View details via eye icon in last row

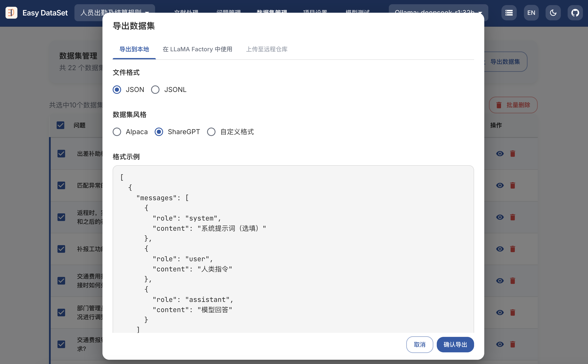click(500, 344)
